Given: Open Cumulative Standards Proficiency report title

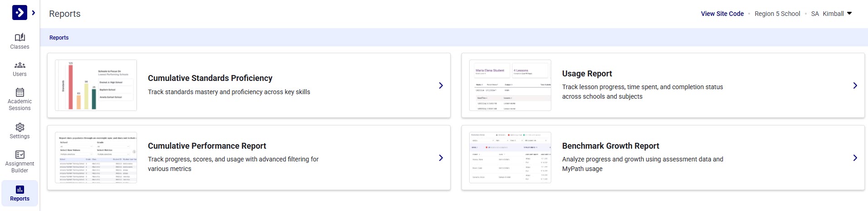Looking at the screenshot, I should (210, 78).
